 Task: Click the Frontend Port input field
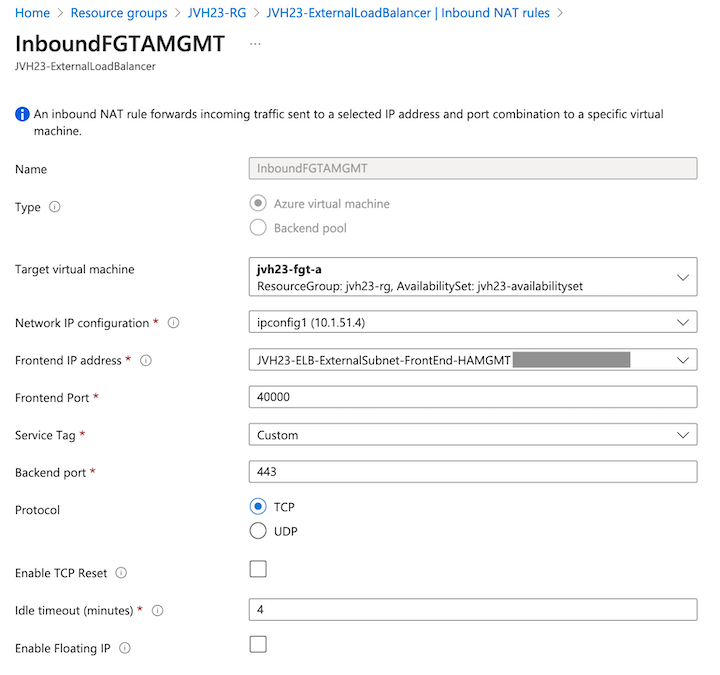(x=472, y=398)
